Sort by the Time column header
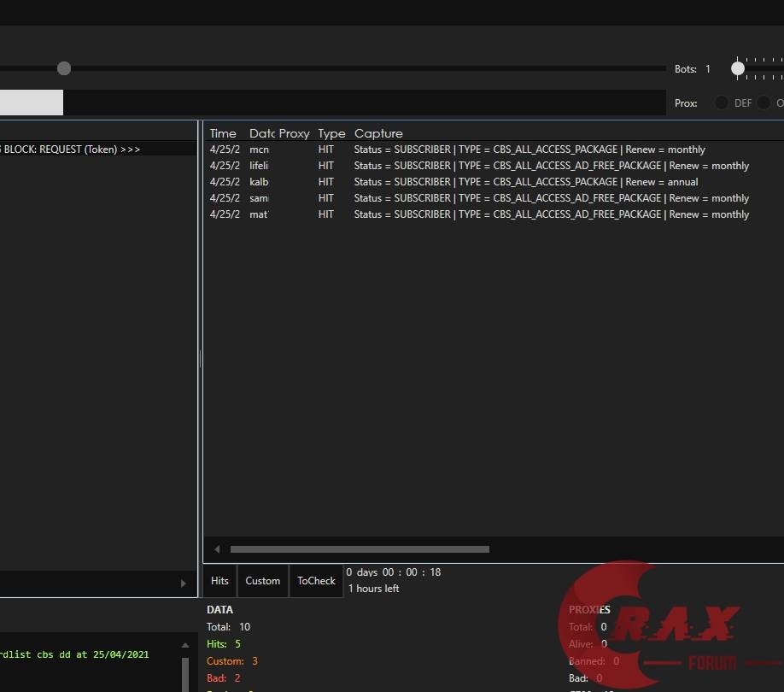784x692 pixels. click(x=223, y=133)
